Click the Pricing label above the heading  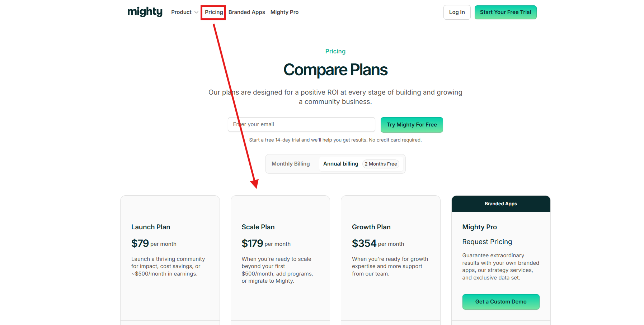pyautogui.click(x=335, y=51)
